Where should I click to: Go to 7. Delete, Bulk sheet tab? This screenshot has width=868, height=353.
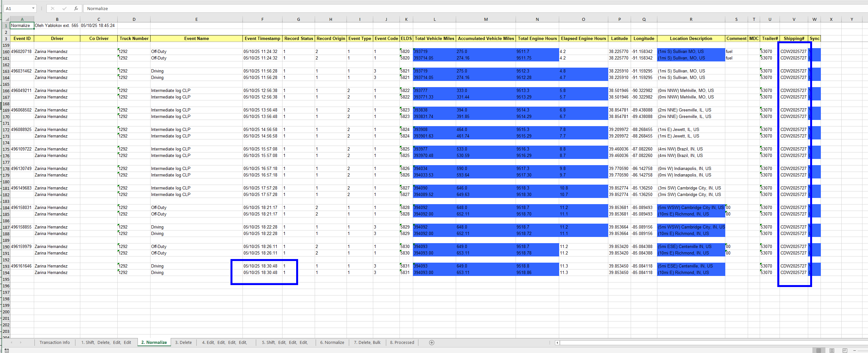(x=367, y=343)
